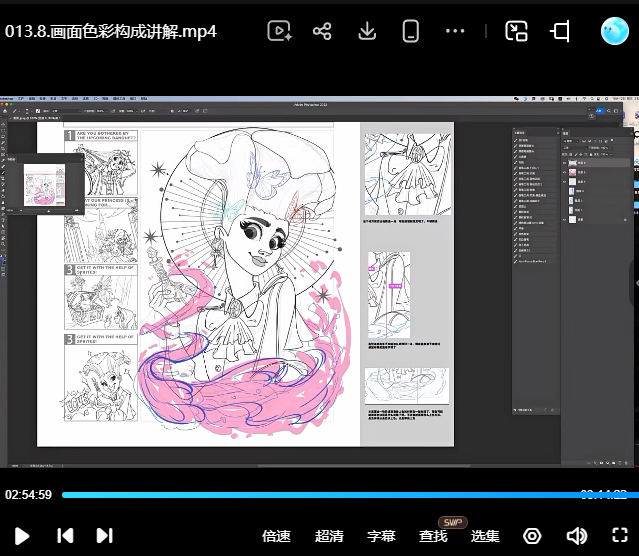
Task: Mute the volume speaker icon
Action: click(x=577, y=536)
